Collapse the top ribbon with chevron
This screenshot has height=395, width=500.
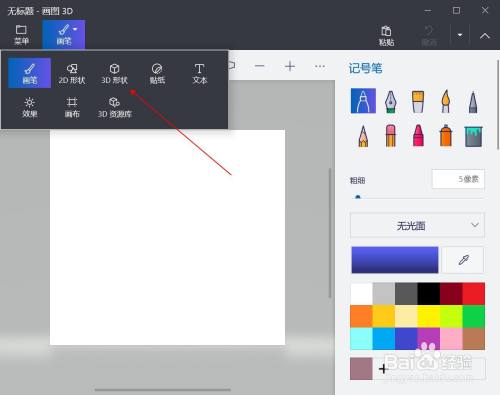[485, 35]
